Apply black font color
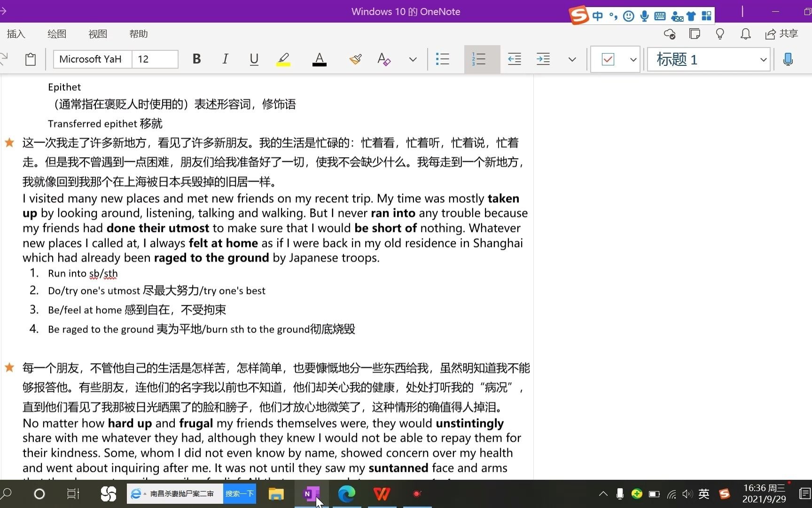The height and width of the screenshot is (508, 812). 319,59
